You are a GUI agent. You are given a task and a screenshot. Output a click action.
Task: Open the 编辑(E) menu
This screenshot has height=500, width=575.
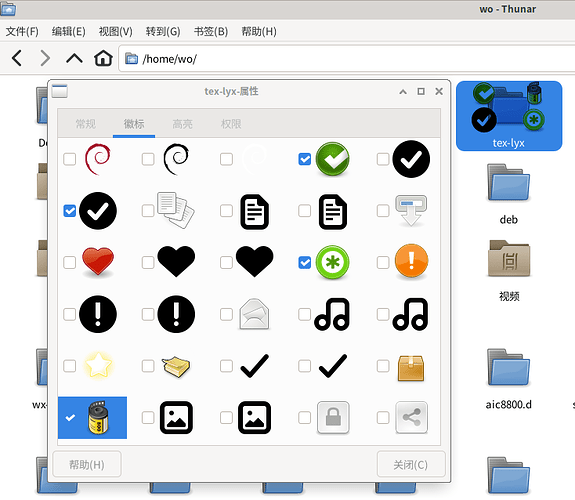tap(69, 32)
